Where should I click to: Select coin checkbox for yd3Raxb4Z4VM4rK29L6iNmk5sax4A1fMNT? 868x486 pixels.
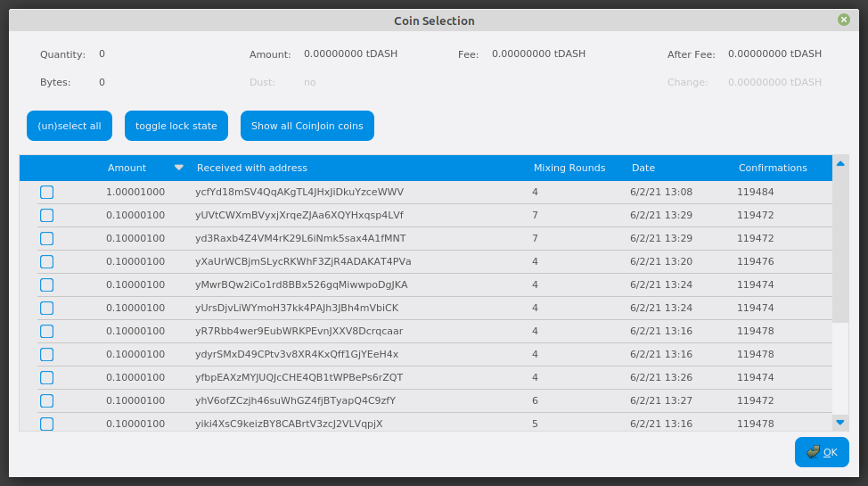(x=46, y=239)
